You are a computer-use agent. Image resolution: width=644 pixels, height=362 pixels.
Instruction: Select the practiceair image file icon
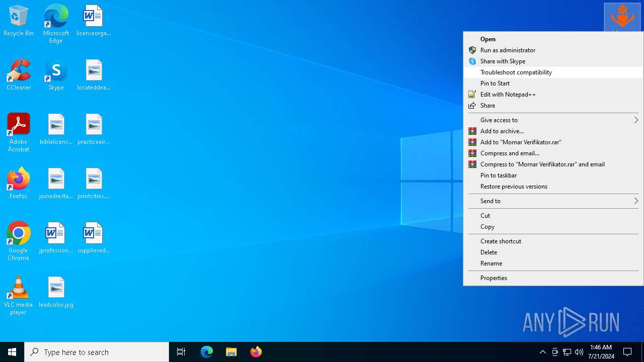(94, 130)
